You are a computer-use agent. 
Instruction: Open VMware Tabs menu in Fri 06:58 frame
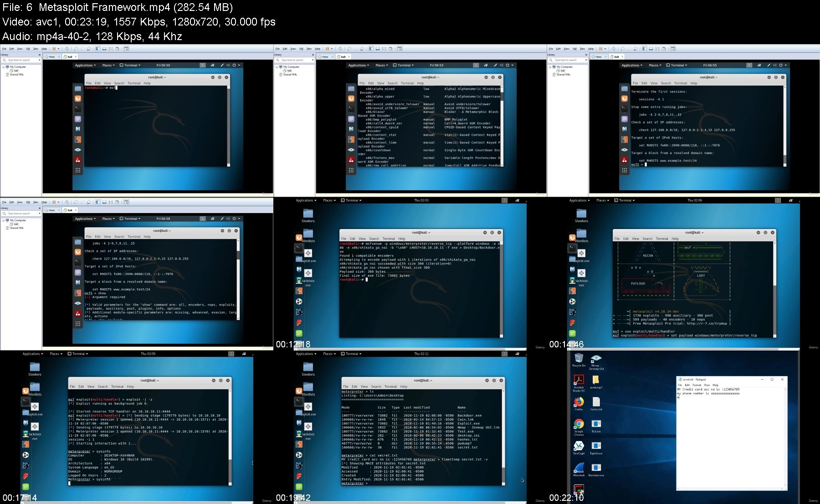point(36,202)
